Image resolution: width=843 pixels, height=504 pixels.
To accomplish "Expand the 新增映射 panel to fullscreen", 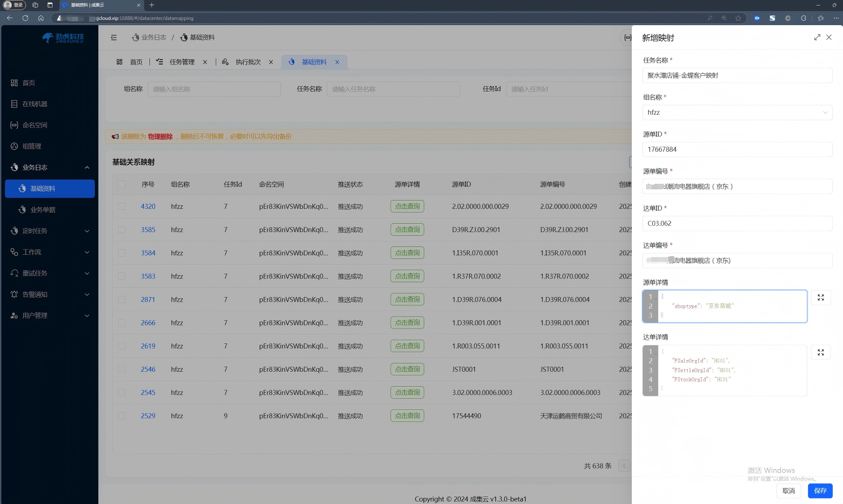I will pos(817,38).
